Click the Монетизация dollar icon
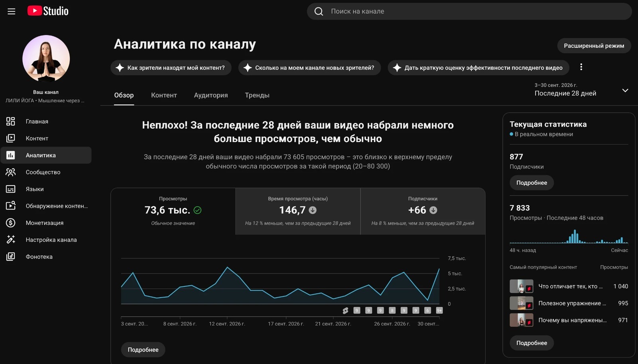 [11, 223]
